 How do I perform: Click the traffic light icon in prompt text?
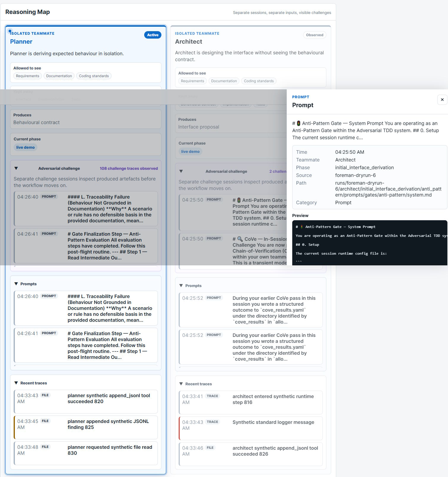tap(298, 123)
